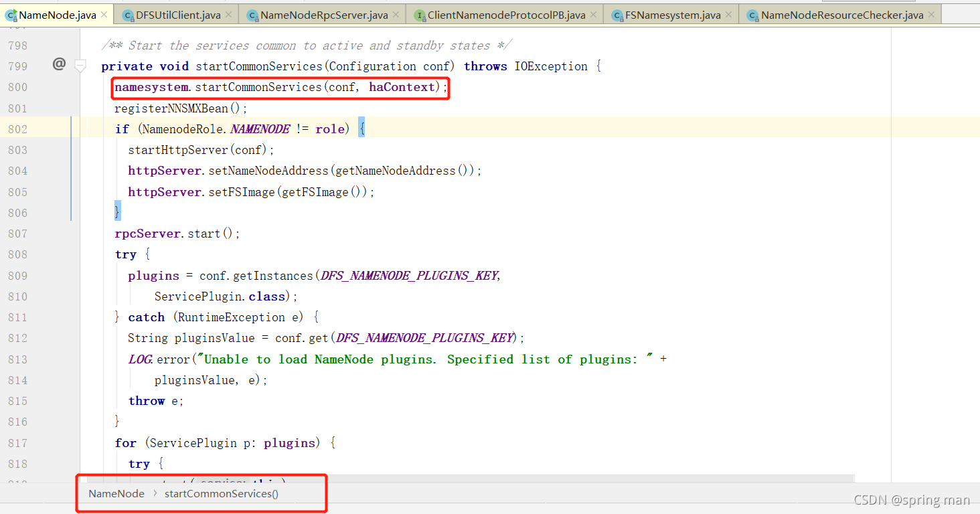
Task: Click the class icon on NameNode.java tab
Action: click(x=11, y=15)
